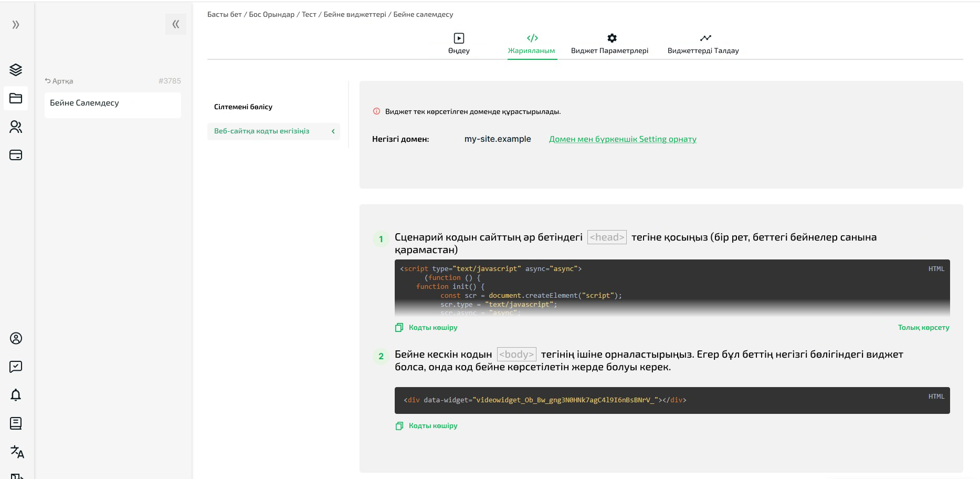Collapse the secondary side panel
The image size is (980, 479).
[175, 24]
